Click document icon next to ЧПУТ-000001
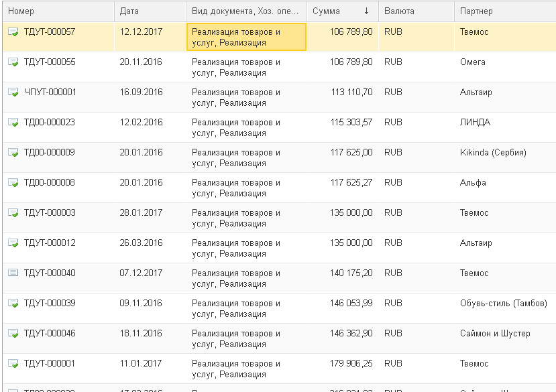This screenshot has width=556, height=392. [13, 92]
